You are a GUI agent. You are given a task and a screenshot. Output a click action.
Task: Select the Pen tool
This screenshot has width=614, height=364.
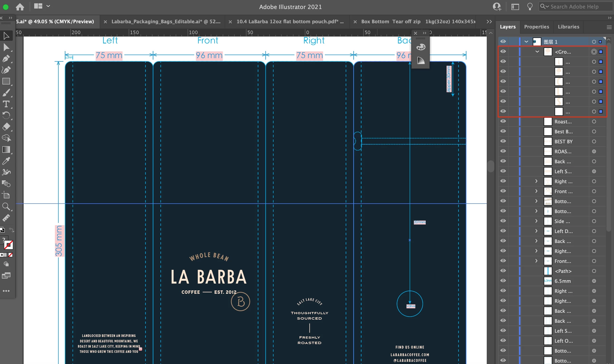pyautogui.click(x=6, y=59)
